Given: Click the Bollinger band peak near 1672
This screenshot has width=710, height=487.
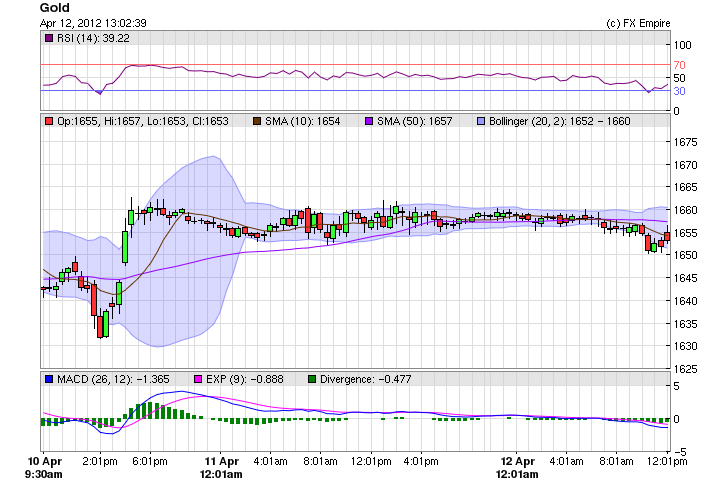Looking at the screenshot, I should click(213, 157).
